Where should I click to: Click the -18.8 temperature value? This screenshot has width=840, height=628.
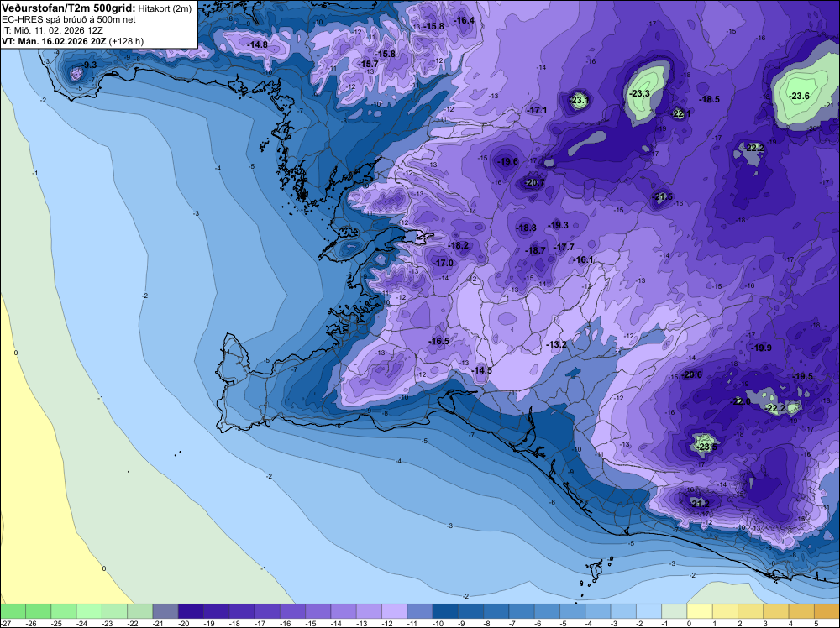(x=526, y=228)
